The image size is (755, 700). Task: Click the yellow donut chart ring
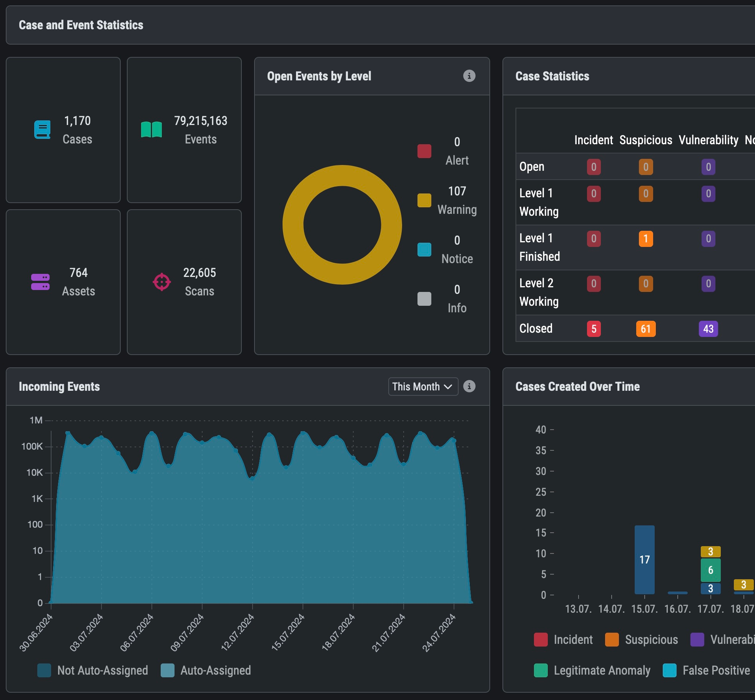coord(342,176)
